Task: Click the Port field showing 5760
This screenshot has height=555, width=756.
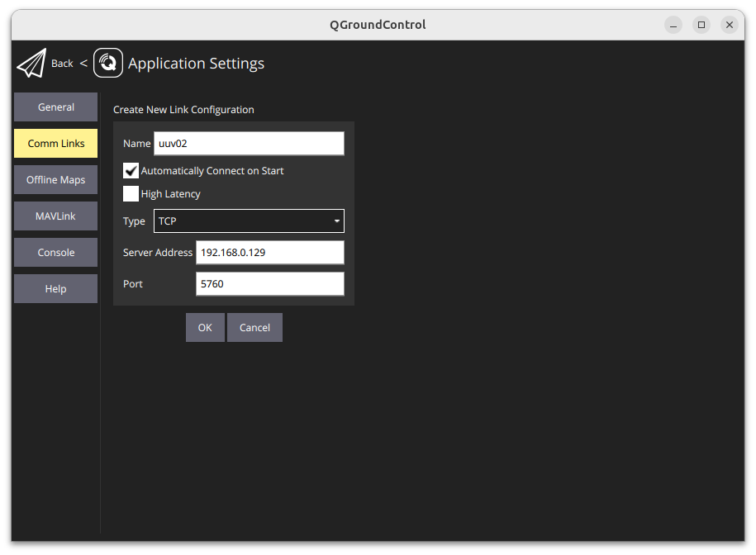Action: pos(270,284)
